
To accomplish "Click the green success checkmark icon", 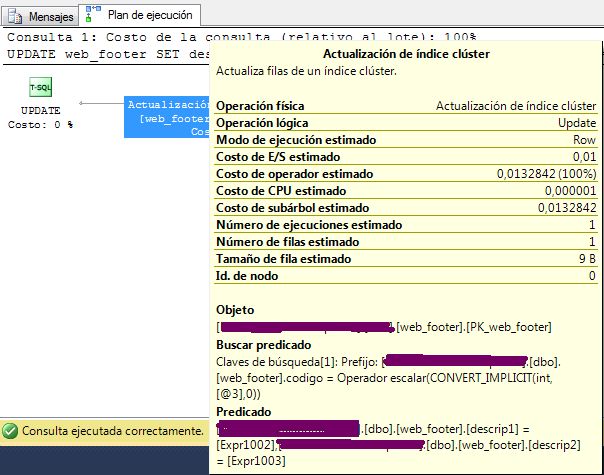I will pyautogui.click(x=10, y=431).
